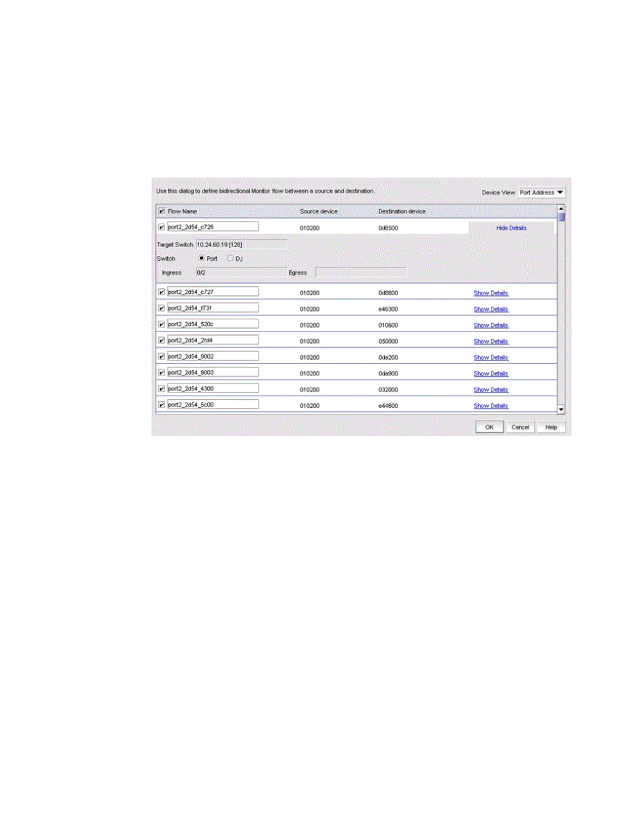This screenshot has height=834, width=644.
Task: Show Details for destination e46300
Action: (491, 309)
